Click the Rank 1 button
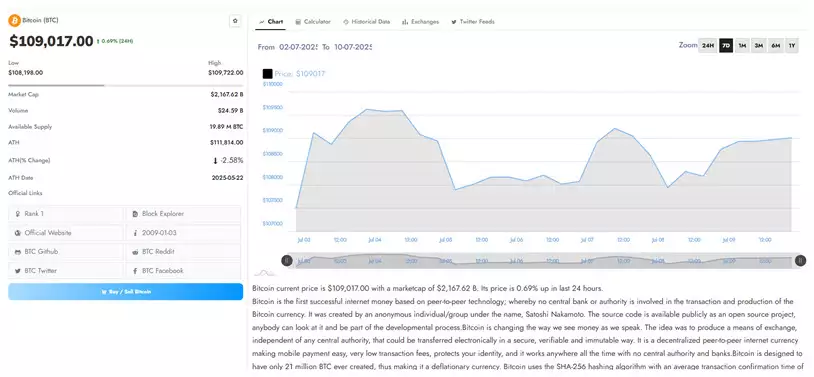 tap(66, 214)
